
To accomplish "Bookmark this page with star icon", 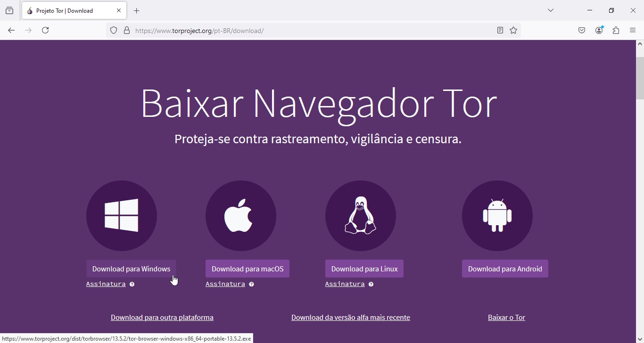I will click(x=513, y=31).
